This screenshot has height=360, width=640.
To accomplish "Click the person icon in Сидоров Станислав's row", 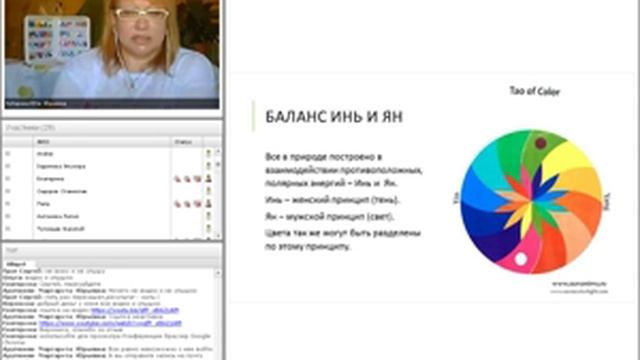I will coord(209,191).
